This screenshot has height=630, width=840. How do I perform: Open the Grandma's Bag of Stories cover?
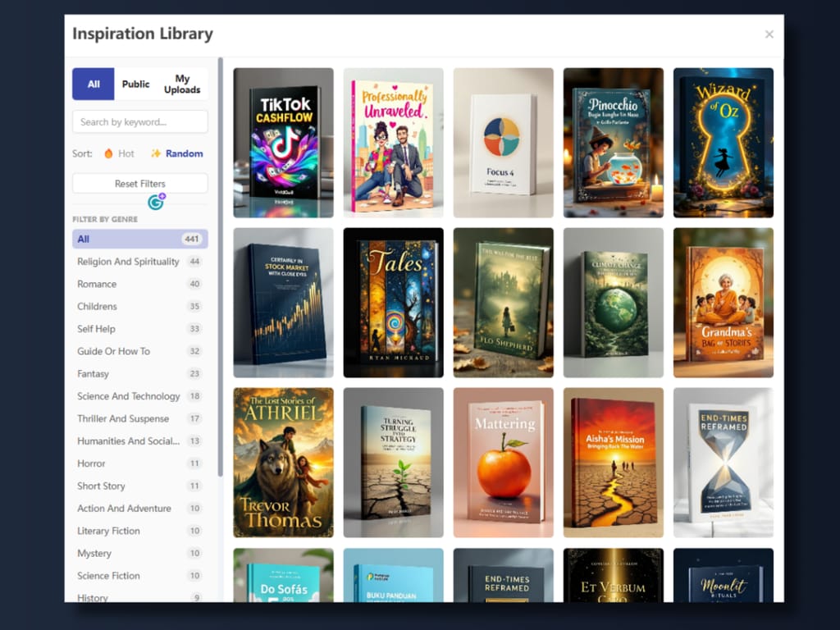pos(724,303)
